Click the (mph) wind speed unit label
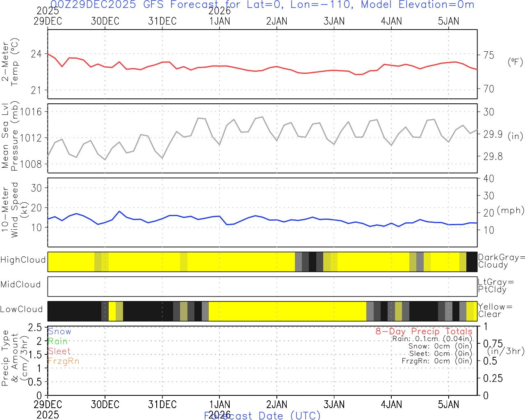525x420 pixels. pos(511,210)
